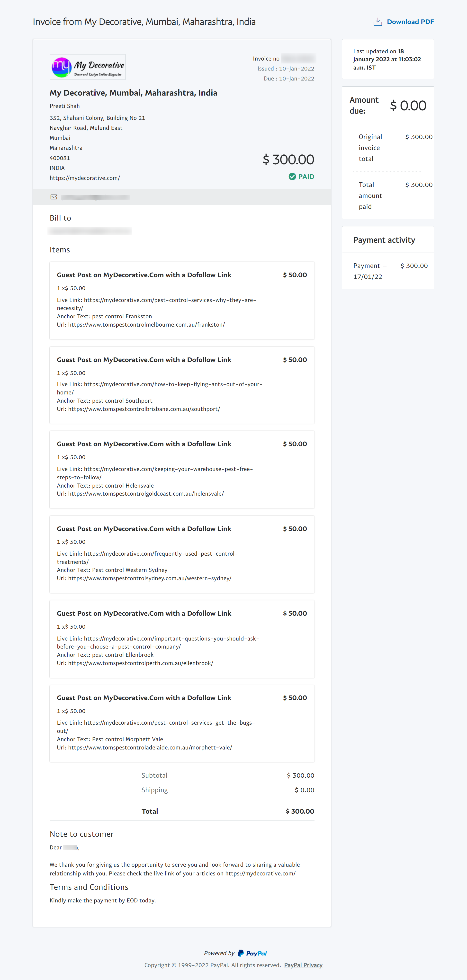
Task: Click the blurred Bill to recipient name
Action: (90, 231)
